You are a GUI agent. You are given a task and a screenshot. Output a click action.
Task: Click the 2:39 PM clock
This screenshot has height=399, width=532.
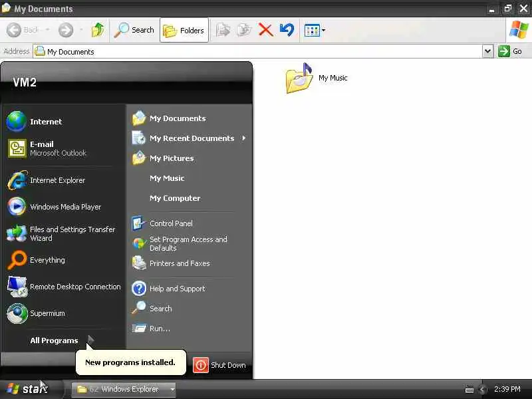coord(507,389)
